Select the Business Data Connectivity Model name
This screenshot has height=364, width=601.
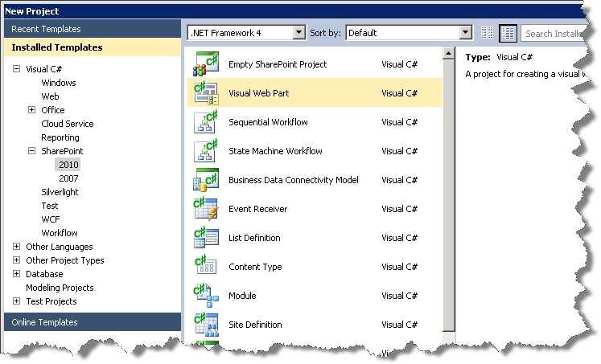pos(294,180)
